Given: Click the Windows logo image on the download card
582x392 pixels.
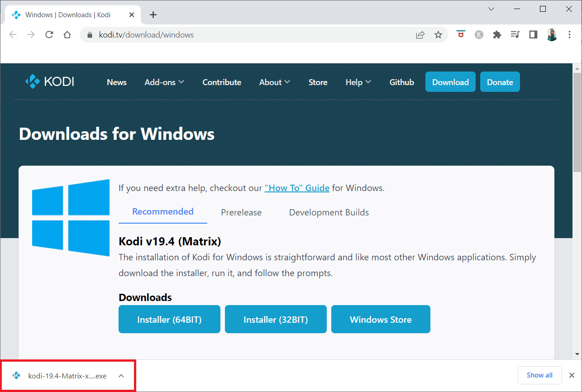Looking at the screenshot, I should tap(71, 218).
